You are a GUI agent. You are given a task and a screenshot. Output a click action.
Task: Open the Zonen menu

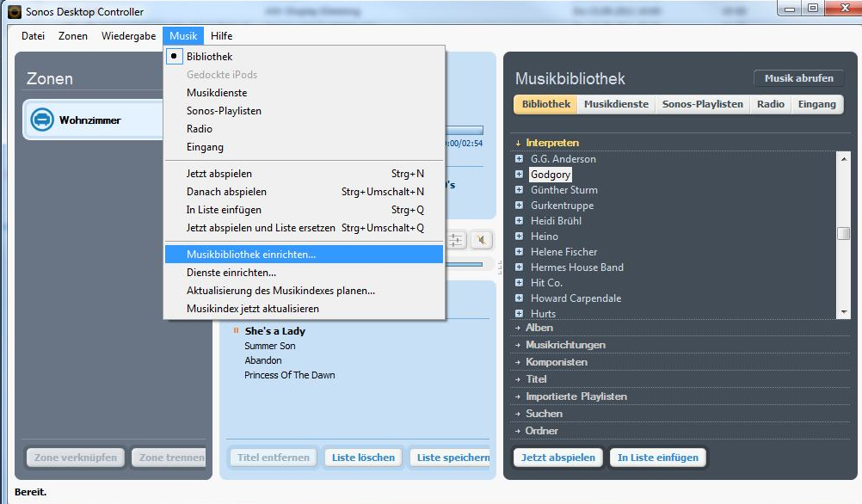(73, 36)
